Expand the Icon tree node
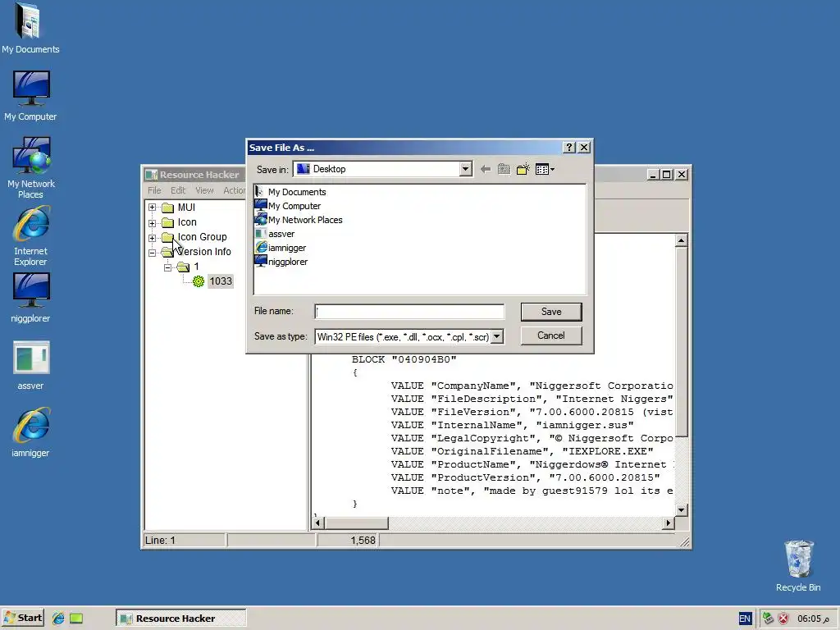Image resolution: width=840 pixels, height=630 pixels. click(152, 223)
